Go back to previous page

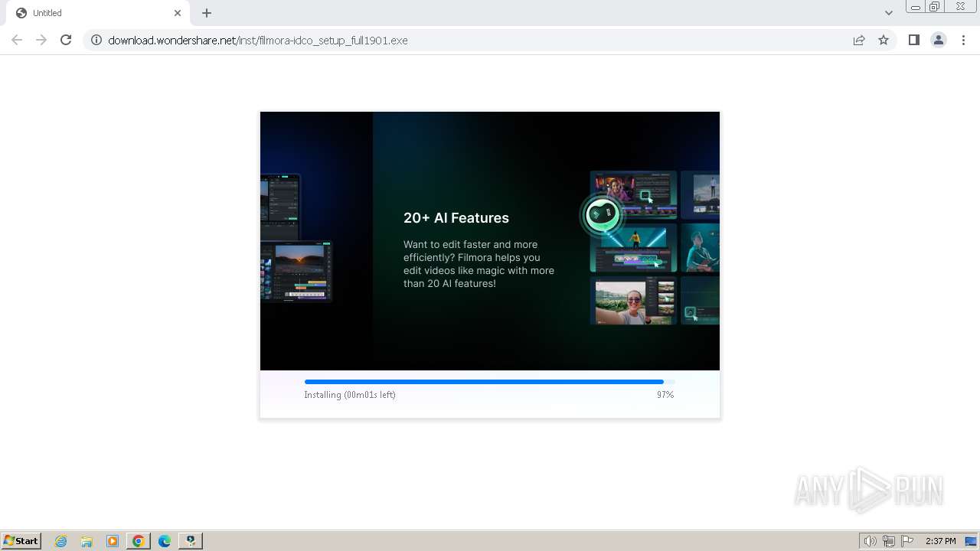click(17, 40)
